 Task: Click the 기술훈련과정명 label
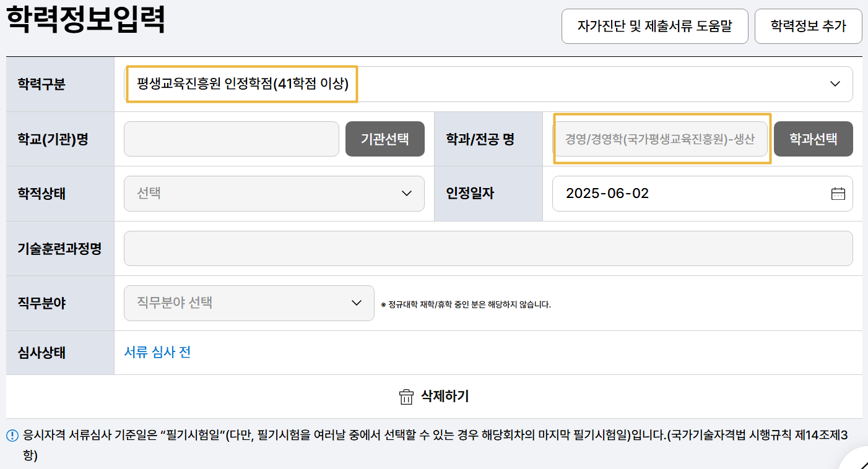pyautogui.click(x=59, y=249)
